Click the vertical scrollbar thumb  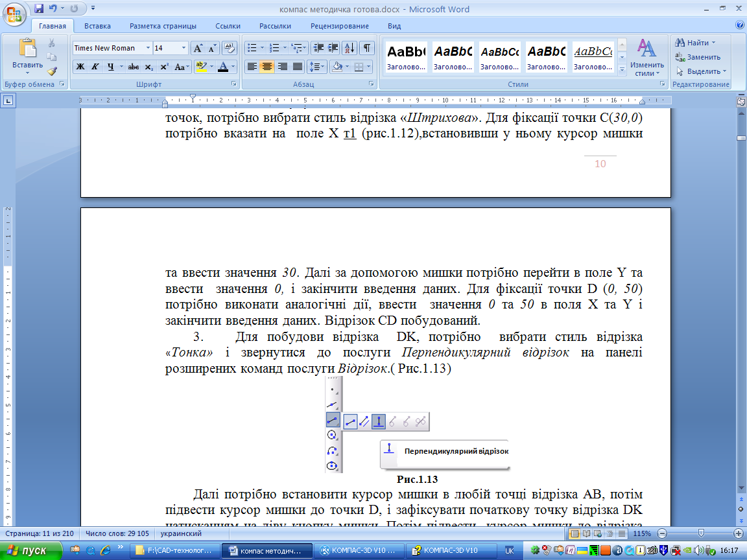[741, 138]
